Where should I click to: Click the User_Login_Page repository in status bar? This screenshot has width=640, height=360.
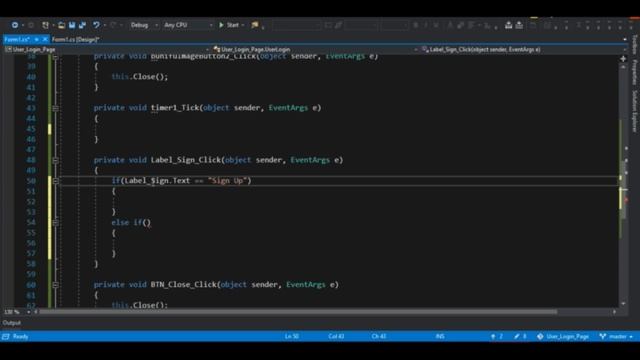pos(563,336)
